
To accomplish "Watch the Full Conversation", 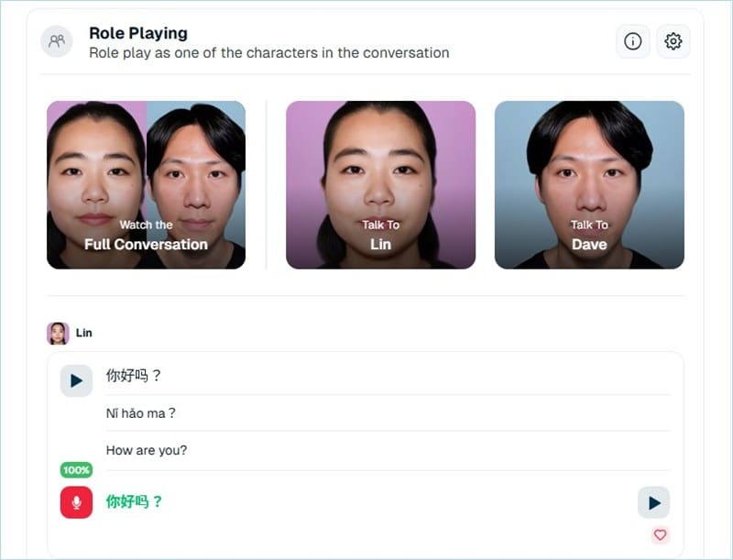I will [146, 185].
